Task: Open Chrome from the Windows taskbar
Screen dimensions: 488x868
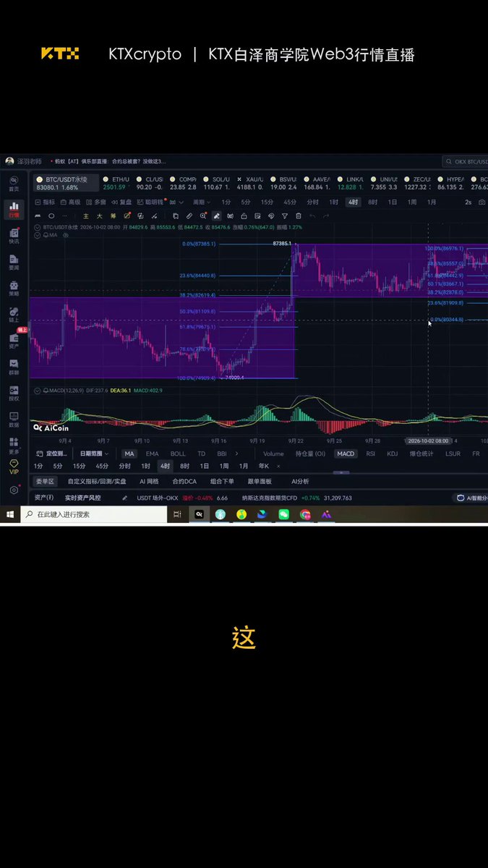Action: click(x=305, y=514)
